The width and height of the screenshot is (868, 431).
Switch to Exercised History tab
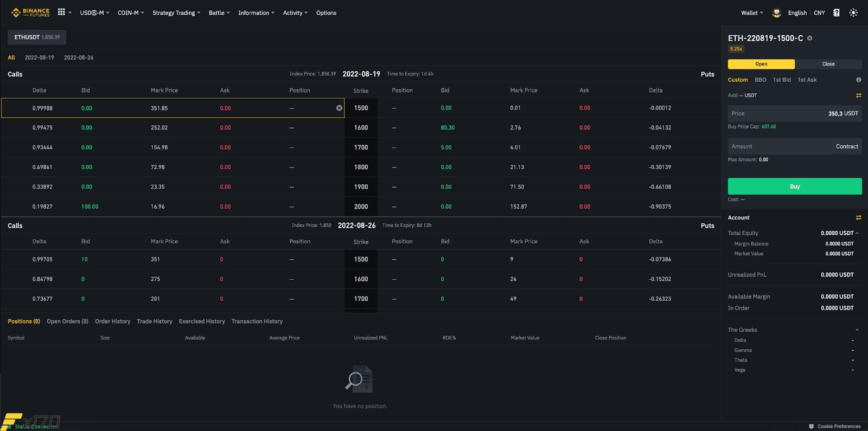(x=202, y=321)
